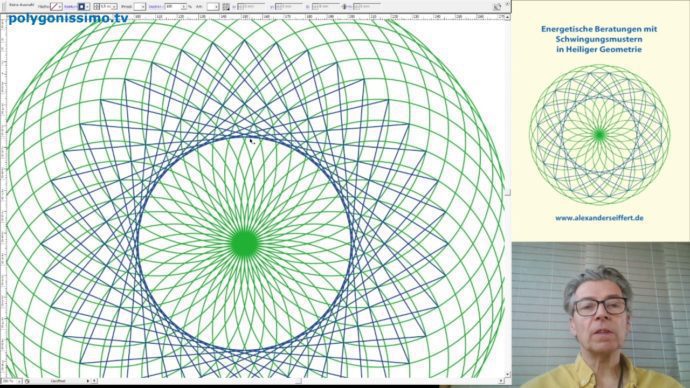The image size is (690, 388).
Task: Click the panel options icon at toolbar right
Action: (497, 7)
